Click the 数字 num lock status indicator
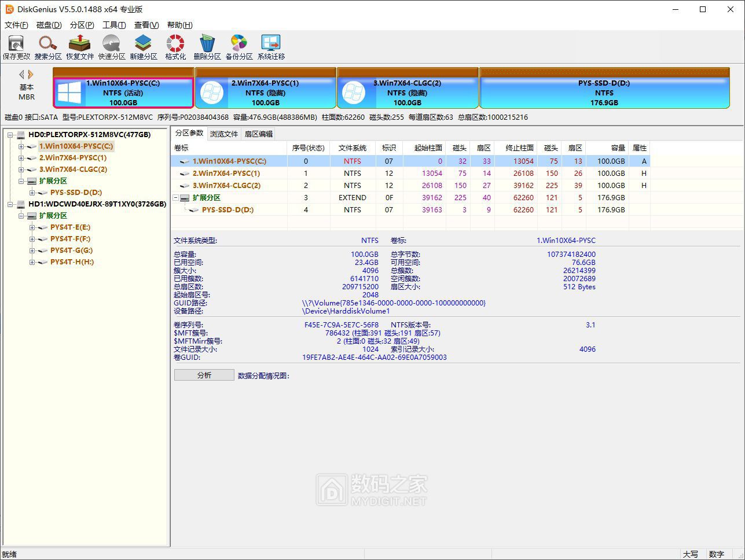Viewport: 745px width, 560px height. 717,554
